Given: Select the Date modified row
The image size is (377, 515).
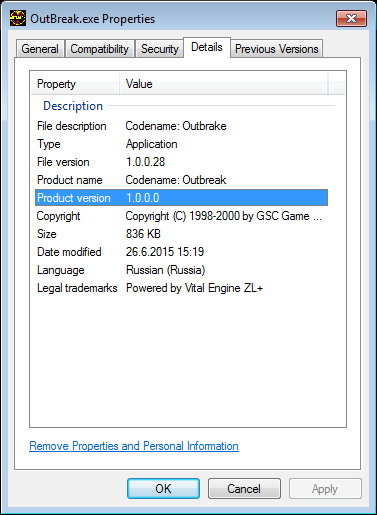Looking at the screenshot, I should tap(181, 252).
